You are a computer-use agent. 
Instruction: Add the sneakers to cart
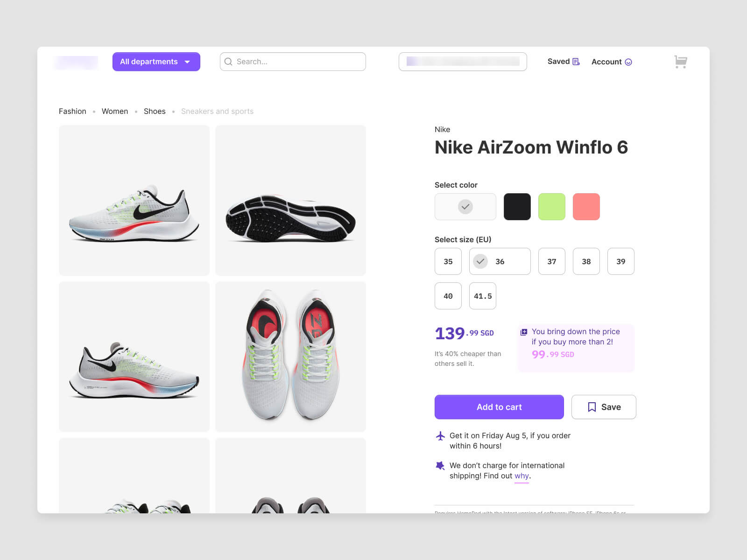point(499,407)
